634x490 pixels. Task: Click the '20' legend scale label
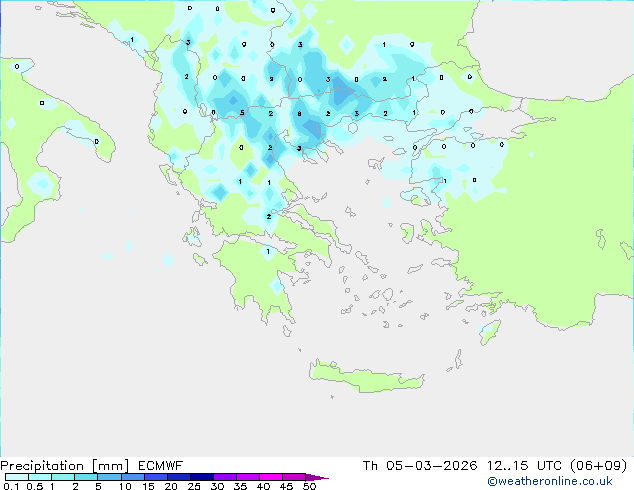click(171, 486)
